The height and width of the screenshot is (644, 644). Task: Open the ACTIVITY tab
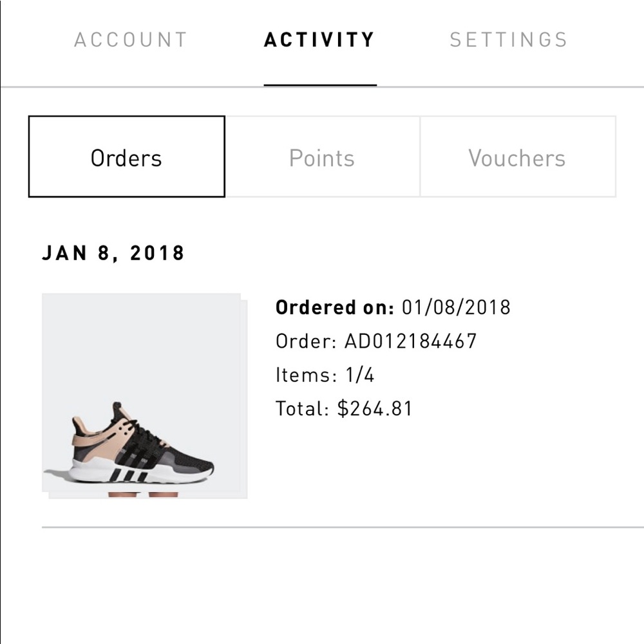coord(320,39)
